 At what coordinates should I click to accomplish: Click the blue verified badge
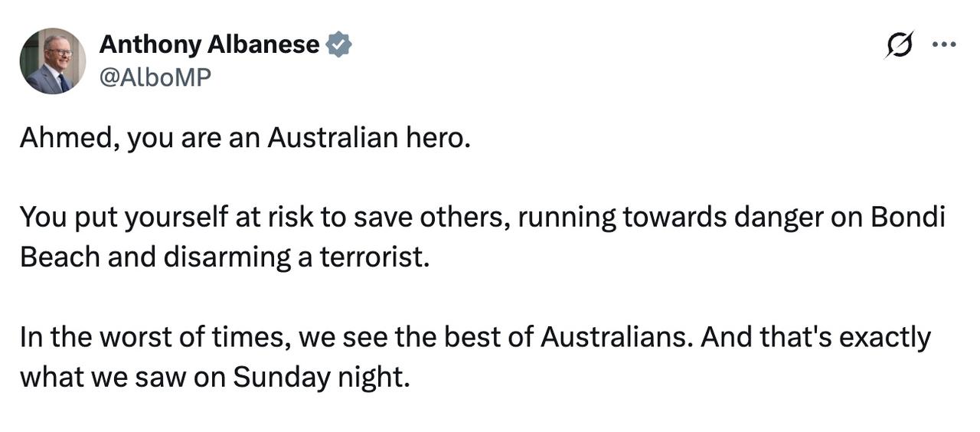tap(339, 45)
